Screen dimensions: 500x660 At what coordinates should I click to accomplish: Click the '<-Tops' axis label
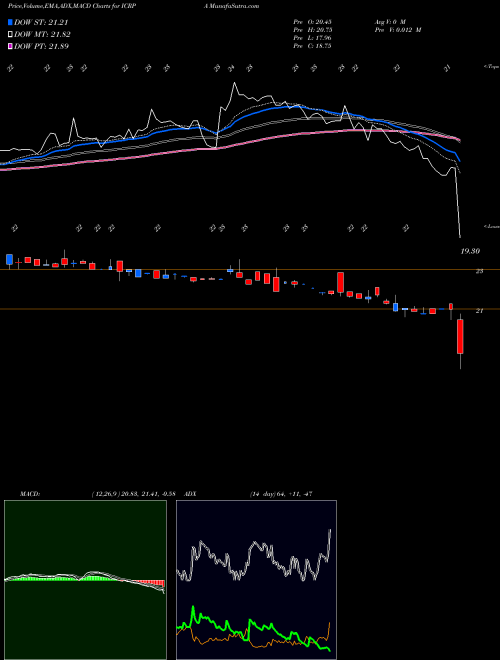click(x=492, y=67)
